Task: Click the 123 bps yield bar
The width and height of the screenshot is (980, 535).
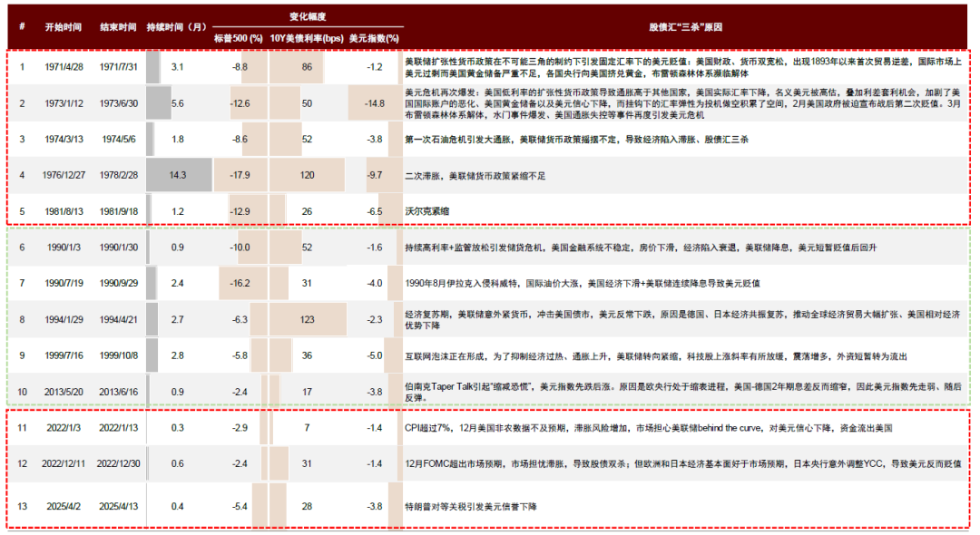Action: click(x=308, y=319)
